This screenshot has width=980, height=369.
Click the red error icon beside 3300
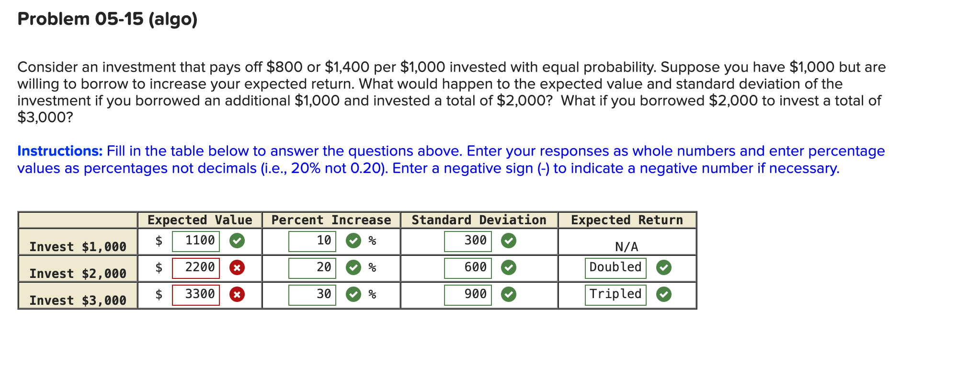coord(238,295)
